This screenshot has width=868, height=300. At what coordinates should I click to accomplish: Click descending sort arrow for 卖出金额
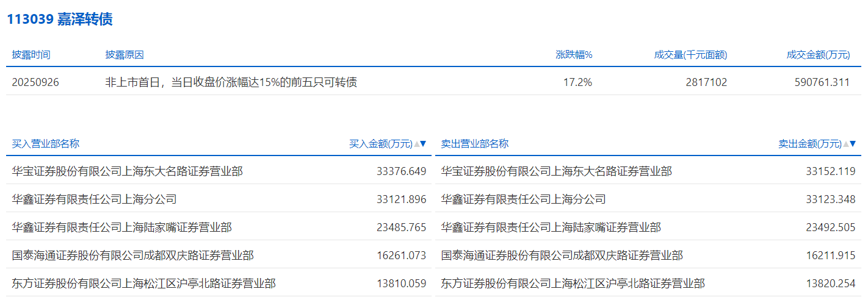853,145
